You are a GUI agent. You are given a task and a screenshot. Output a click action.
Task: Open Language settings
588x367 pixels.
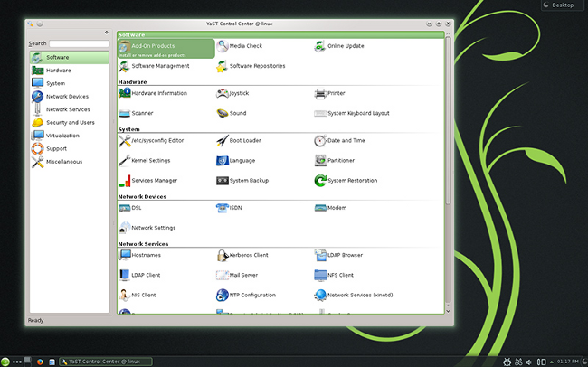coord(235,160)
